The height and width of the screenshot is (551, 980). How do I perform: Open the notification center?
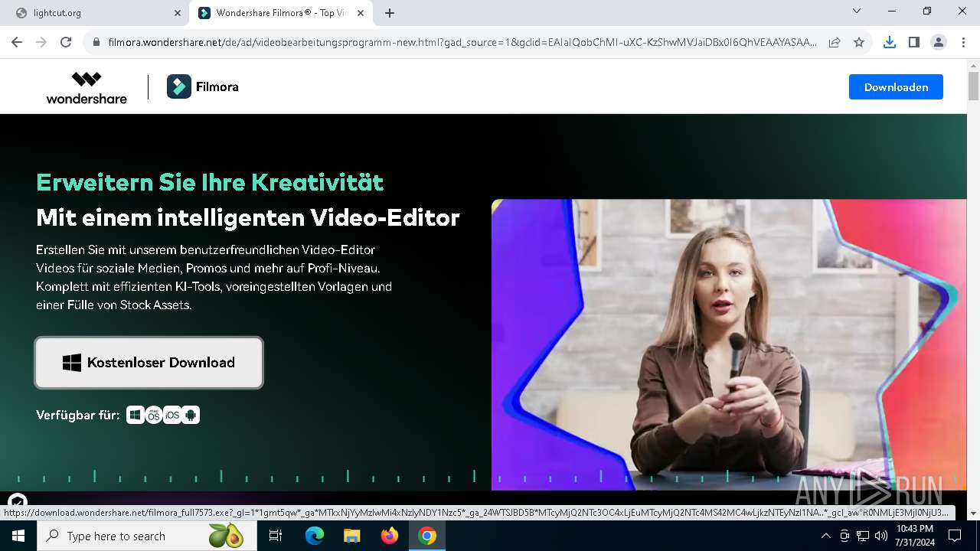(x=955, y=536)
